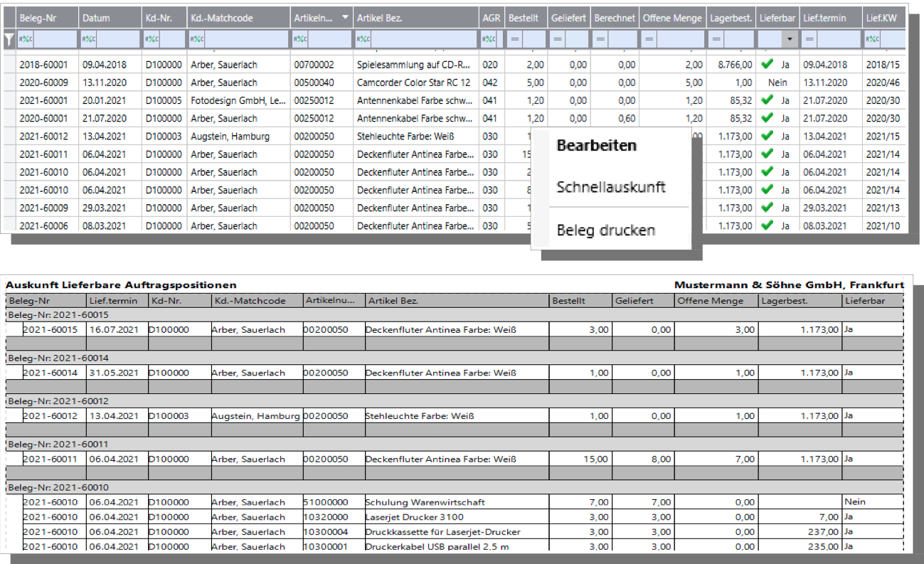Viewport: 924px width, 564px height.
Task: Click Artikel Bez. filter text field
Action: point(424,40)
